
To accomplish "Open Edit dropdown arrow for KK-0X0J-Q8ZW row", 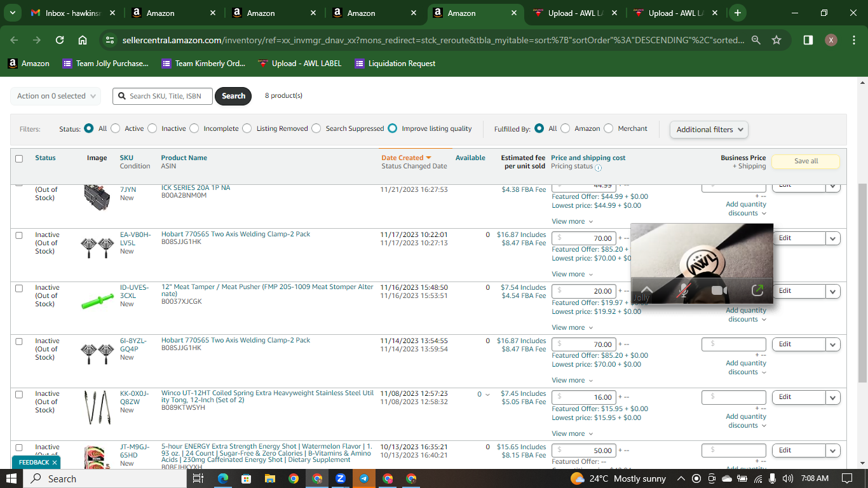I will [833, 397].
